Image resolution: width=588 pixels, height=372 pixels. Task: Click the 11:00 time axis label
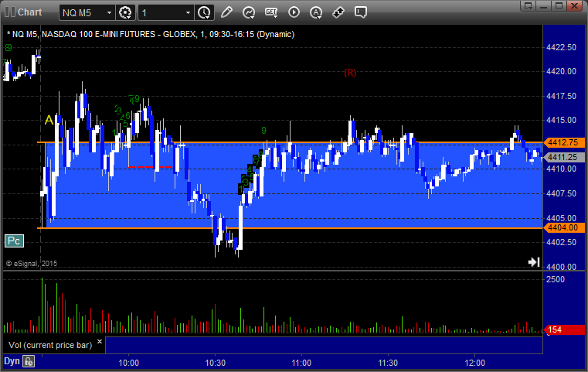click(301, 363)
